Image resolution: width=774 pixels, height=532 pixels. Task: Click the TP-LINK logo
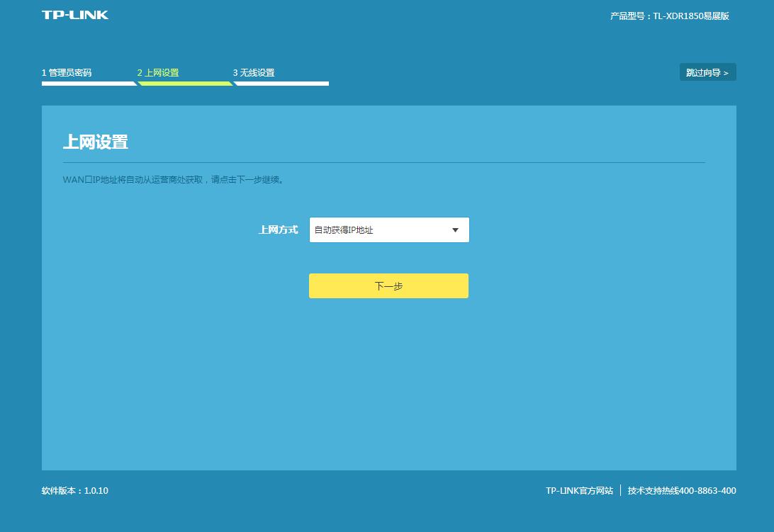pos(74,14)
